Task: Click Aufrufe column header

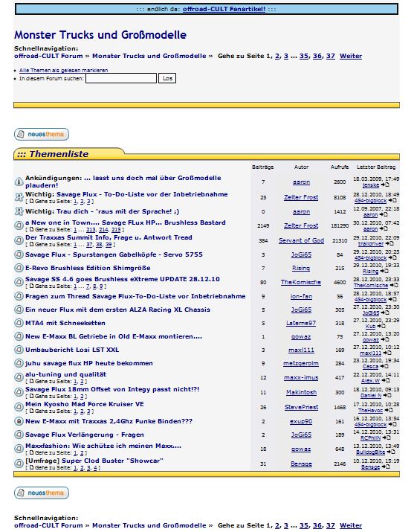Action: 340,167
